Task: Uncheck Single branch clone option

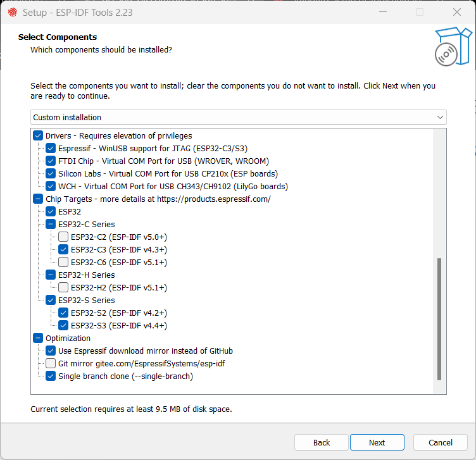Action: point(51,376)
